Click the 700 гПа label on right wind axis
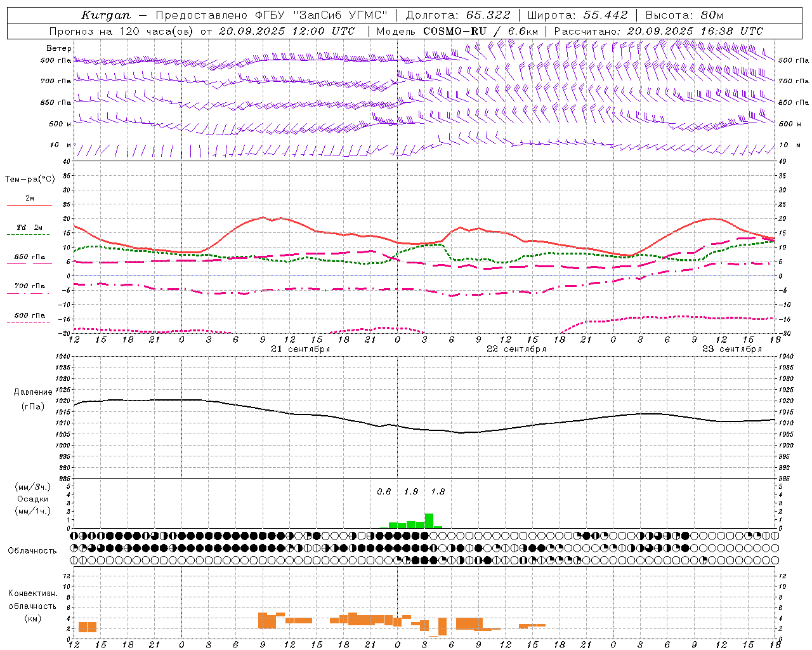Viewport: 812px width, 650px height. (794, 81)
